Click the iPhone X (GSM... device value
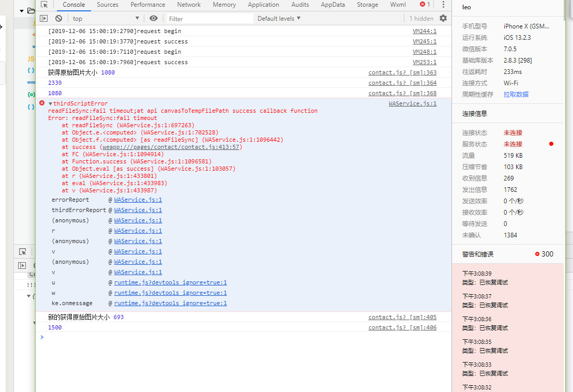This screenshot has width=573, height=392. (526, 26)
